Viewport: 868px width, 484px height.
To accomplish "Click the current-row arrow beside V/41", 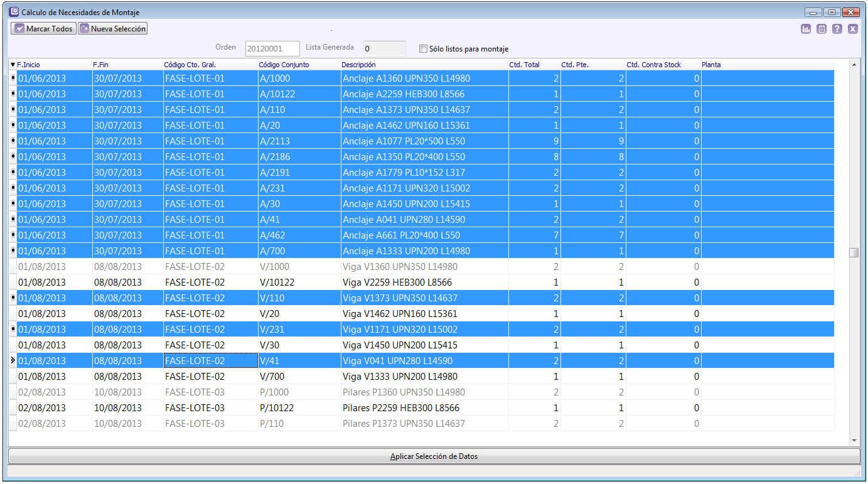I will coord(13,361).
